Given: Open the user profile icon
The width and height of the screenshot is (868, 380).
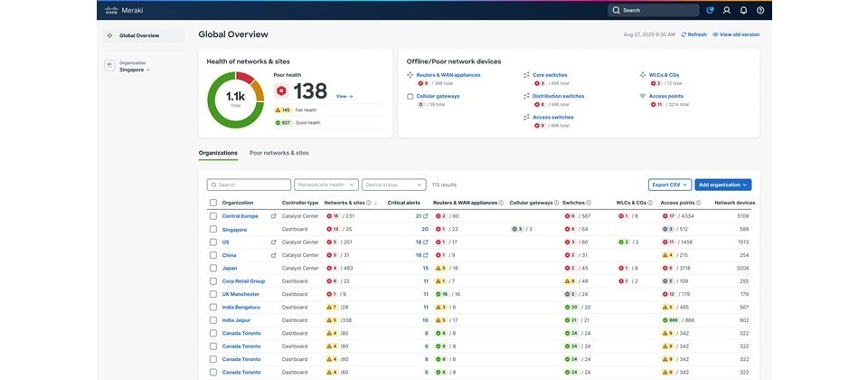Looking at the screenshot, I should (x=726, y=10).
